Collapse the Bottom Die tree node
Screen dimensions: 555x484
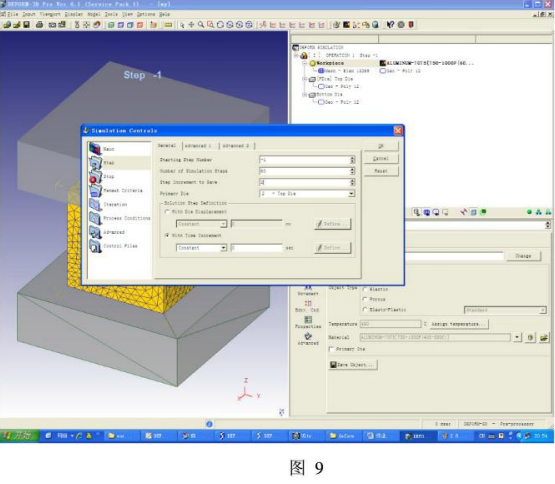click(x=304, y=95)
